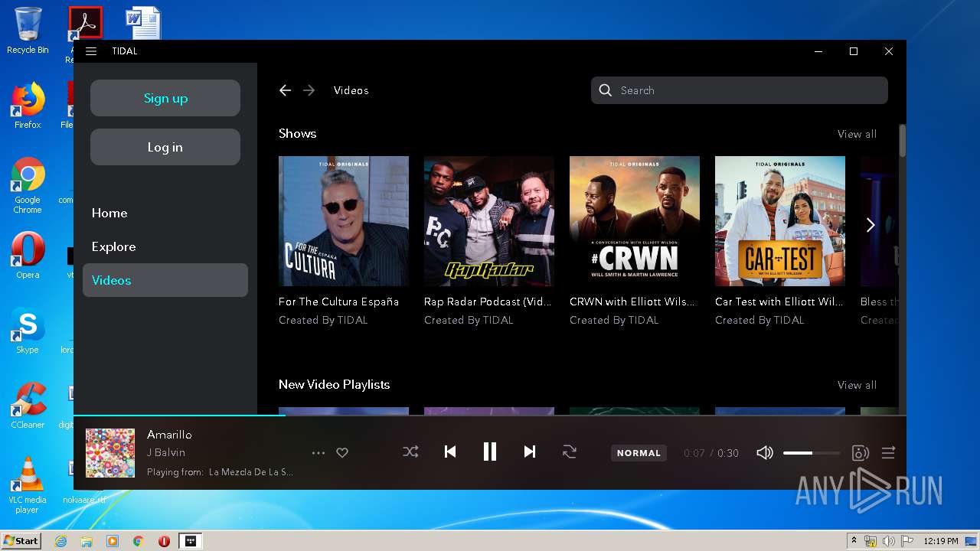Open the VLC media player desktop icon
Viewport: 980px width, 551px height.
point(28,485)
